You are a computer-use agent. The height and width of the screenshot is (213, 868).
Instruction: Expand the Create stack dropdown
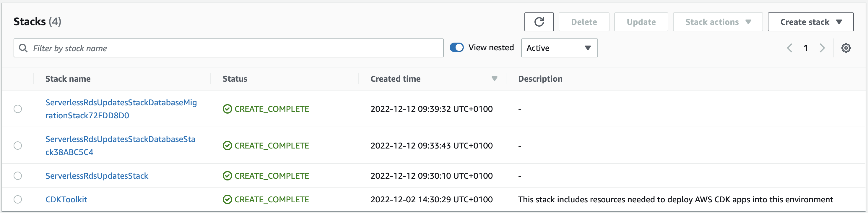[810, 22]
